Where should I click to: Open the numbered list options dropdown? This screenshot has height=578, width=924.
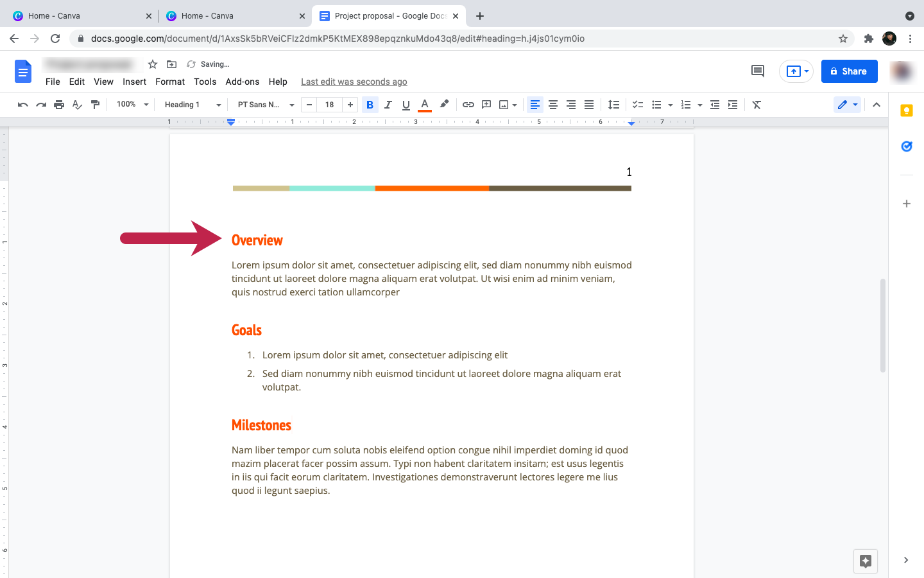tap(699, 104)
